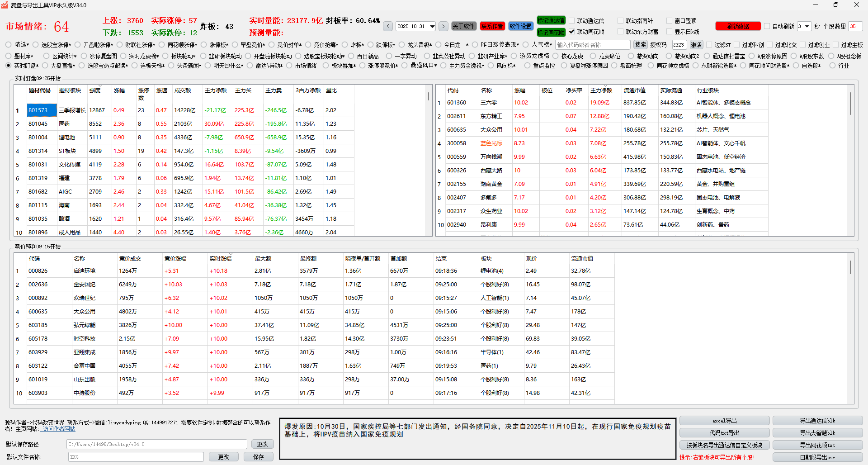
Task: Click the app logo icon in title bar
Action: click(x=5, y=5)
